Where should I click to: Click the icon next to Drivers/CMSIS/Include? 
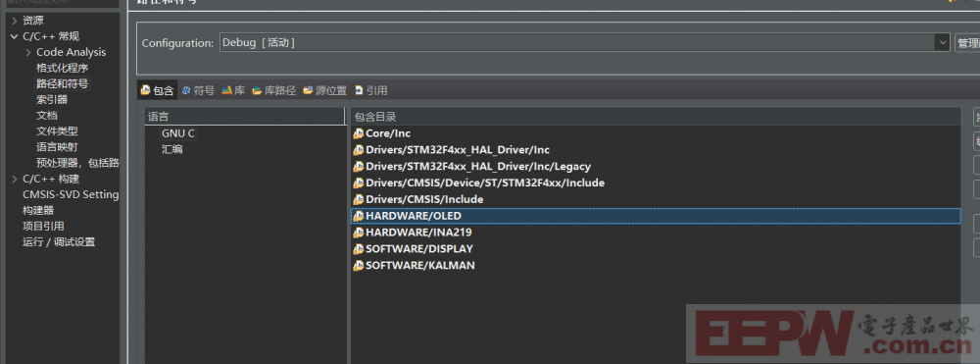tap(358, 199)
